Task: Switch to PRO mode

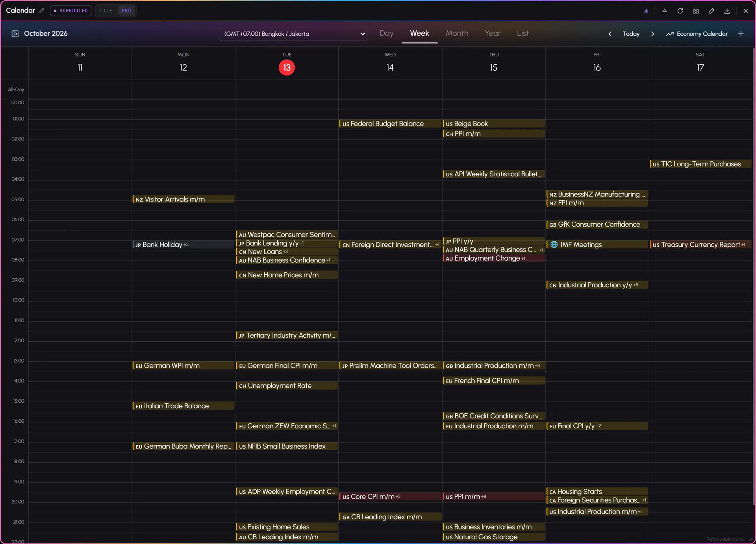Action: tap(126, 11)
